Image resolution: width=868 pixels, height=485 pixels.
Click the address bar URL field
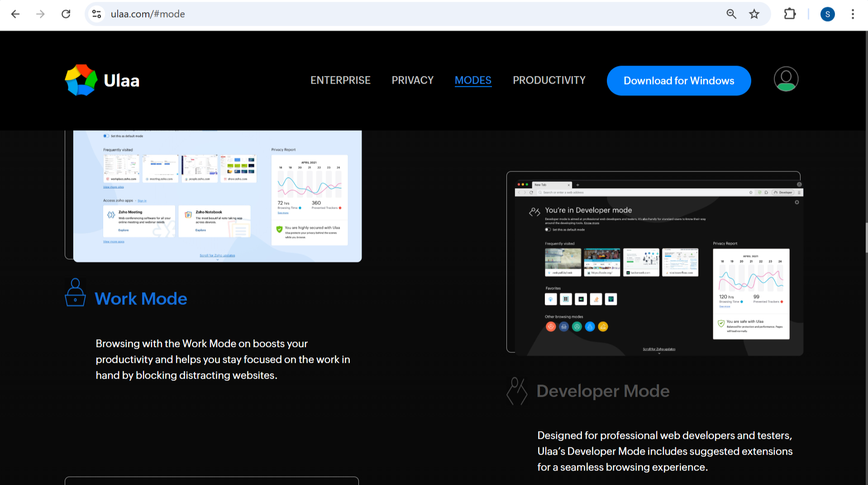pos(362,14)
